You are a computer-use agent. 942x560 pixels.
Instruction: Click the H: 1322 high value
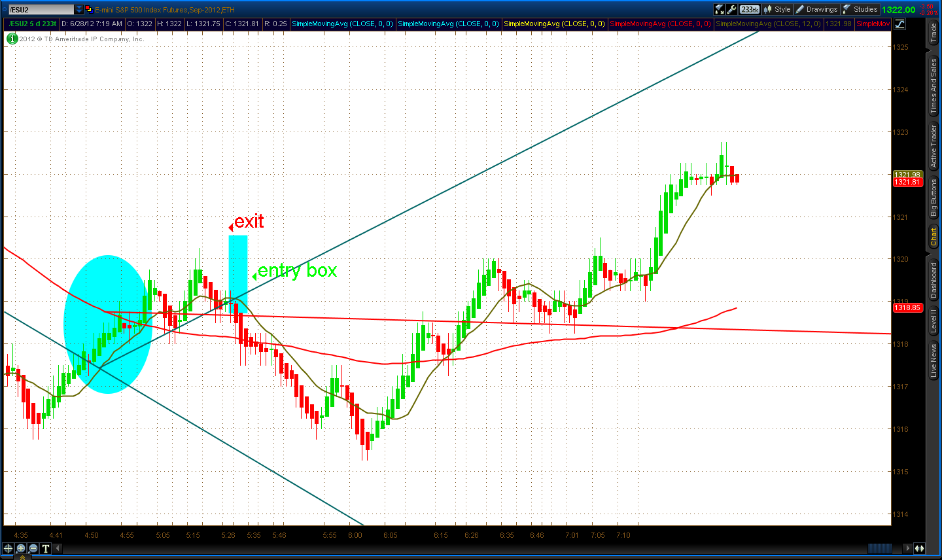point(169,24)
